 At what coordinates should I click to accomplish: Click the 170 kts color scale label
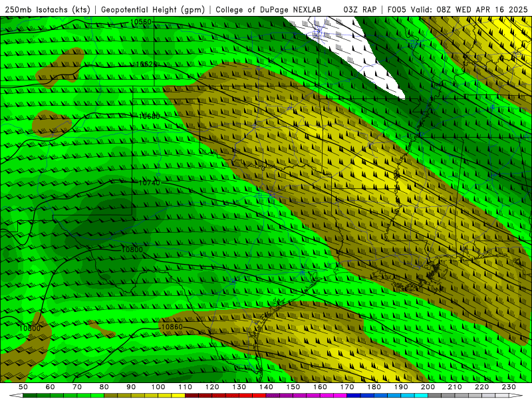(347, 387)
